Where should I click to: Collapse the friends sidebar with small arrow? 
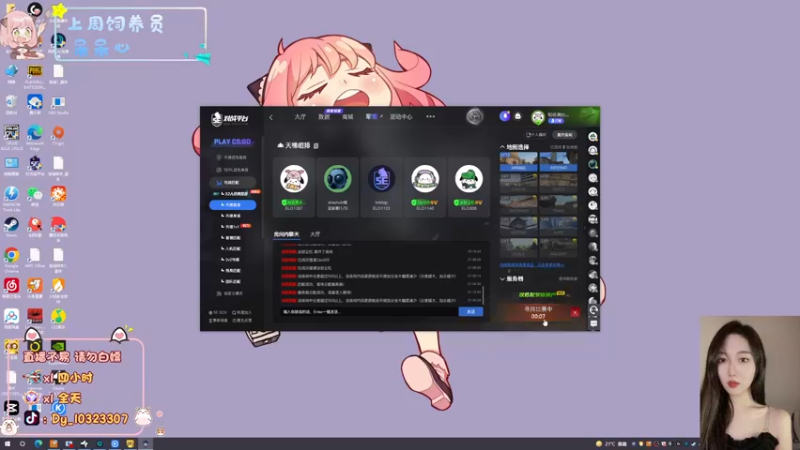click(x=585, y=229)
